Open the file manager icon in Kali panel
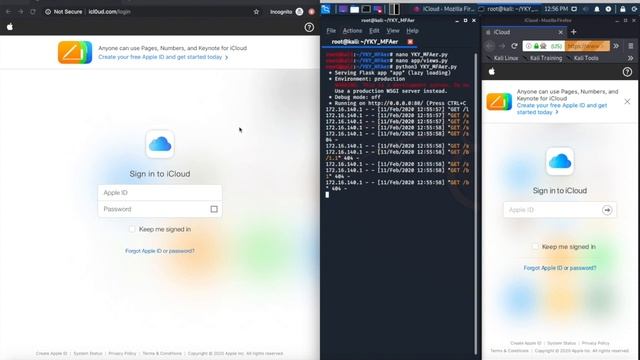 tap(354, 9)
